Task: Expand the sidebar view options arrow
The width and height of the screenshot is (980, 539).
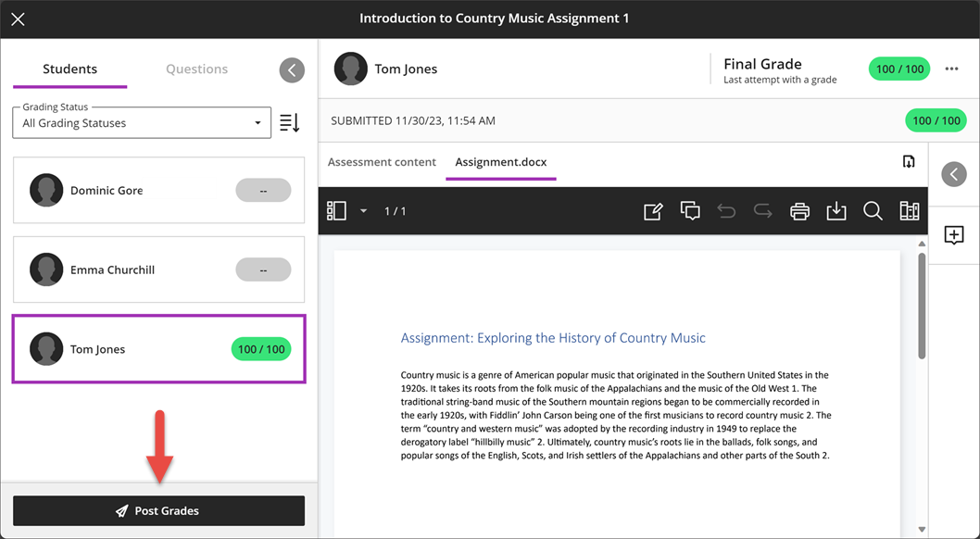Action: pyautogui.click(x=363, y=211)
